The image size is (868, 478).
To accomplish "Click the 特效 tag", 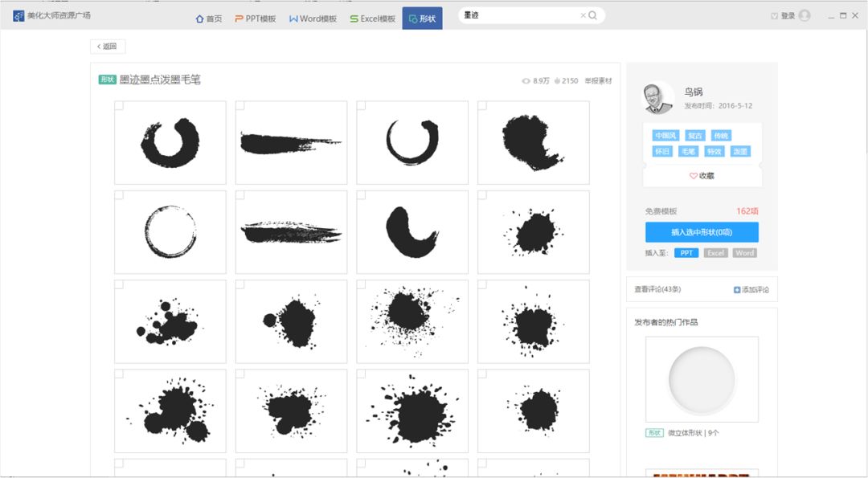I will 714,152.
